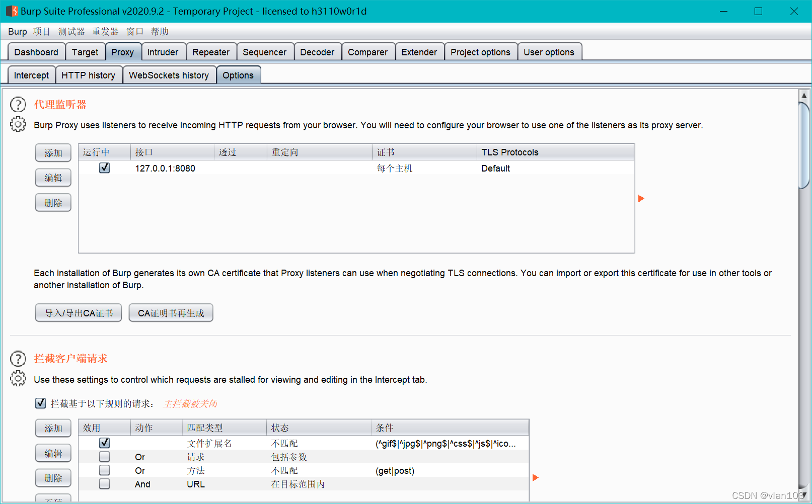Click 添加 button for proxy listeners
The width and height of the screenshot is (812, 504).
point(53,153)
